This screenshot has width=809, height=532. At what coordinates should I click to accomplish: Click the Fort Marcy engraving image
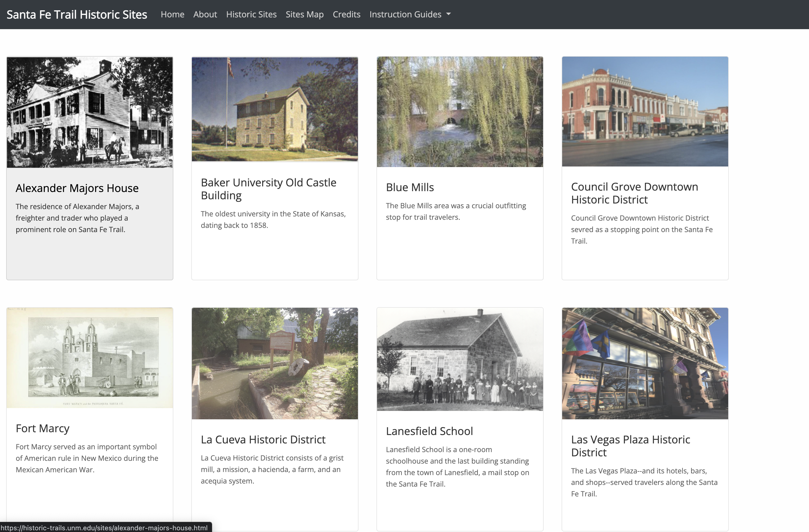tap(90, 357)
